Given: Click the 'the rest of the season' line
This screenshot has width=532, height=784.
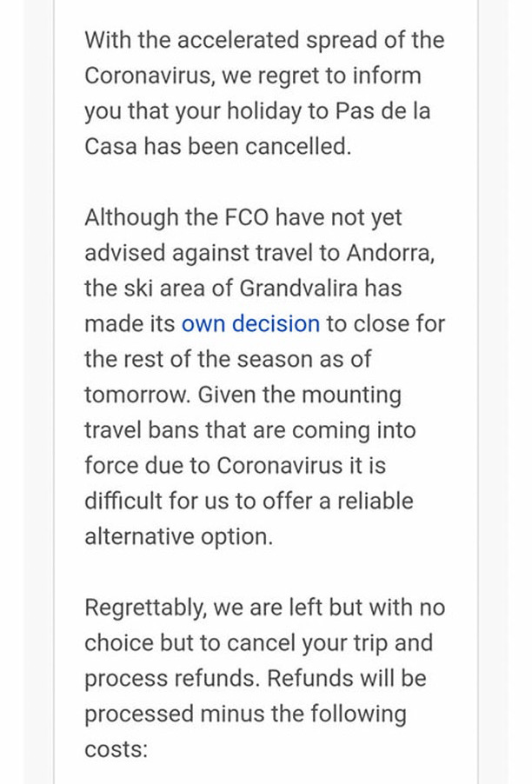Looking at the screenshot, I should (x=228, y=359).
